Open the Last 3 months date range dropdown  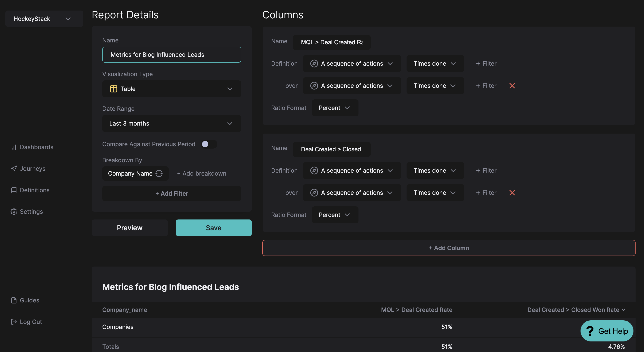coord(171,123)
